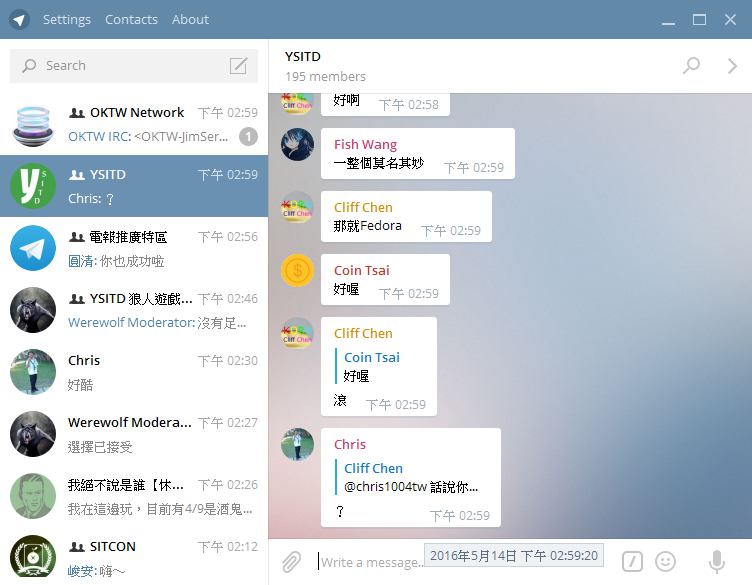Compose new message with pencil icon

[x=238, y=66]
